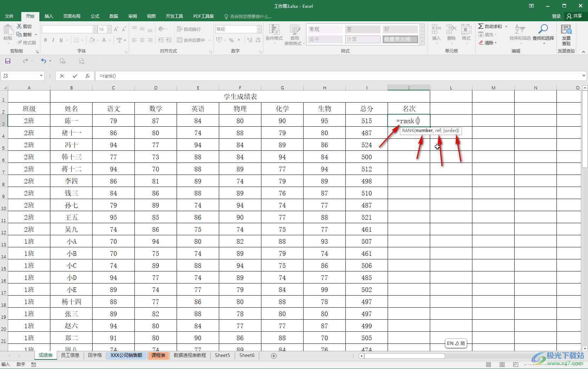Switch to the 公式 Formulas tab

(x=95, y=16)
